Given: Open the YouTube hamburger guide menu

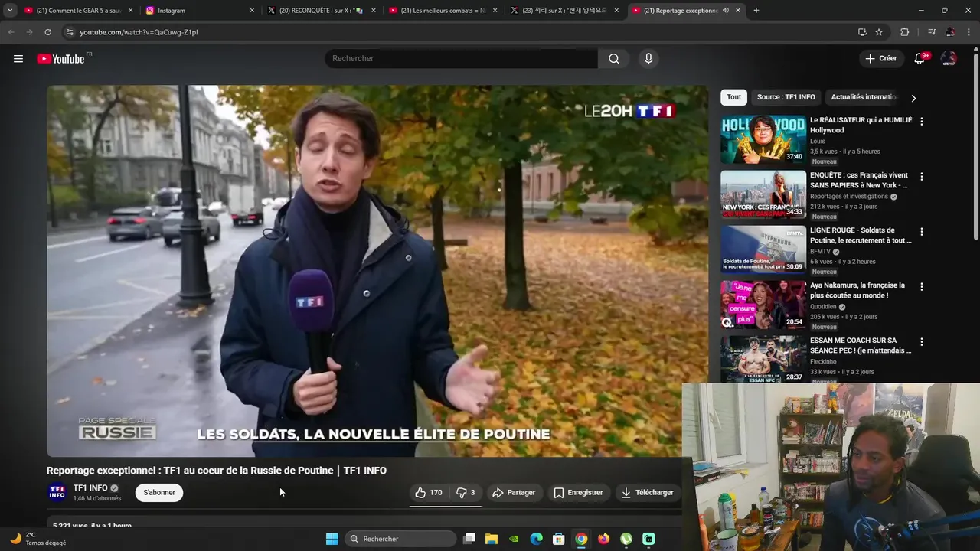Looking at the screenshot, I should coord(18,58).
